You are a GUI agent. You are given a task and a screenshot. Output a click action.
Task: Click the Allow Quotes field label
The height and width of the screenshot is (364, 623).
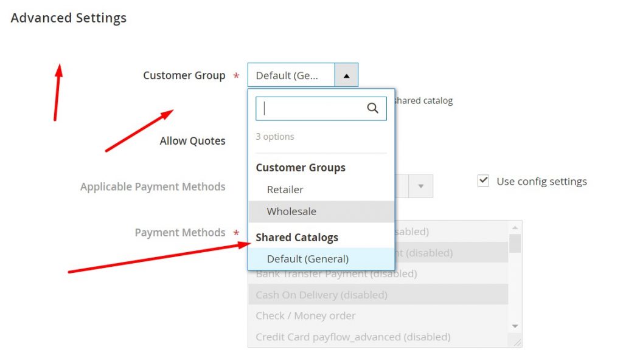click(192, 140)
